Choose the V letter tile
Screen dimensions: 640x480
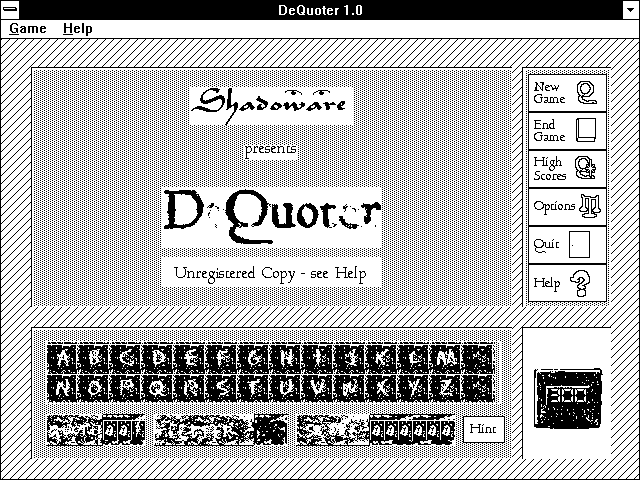tap(317, 388)
